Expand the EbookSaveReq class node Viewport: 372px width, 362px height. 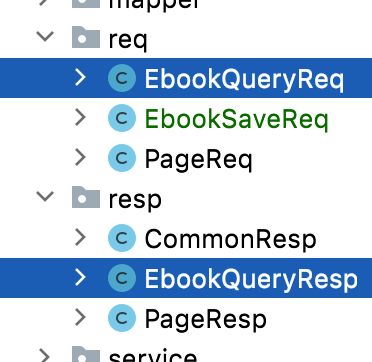coord(80,118)
